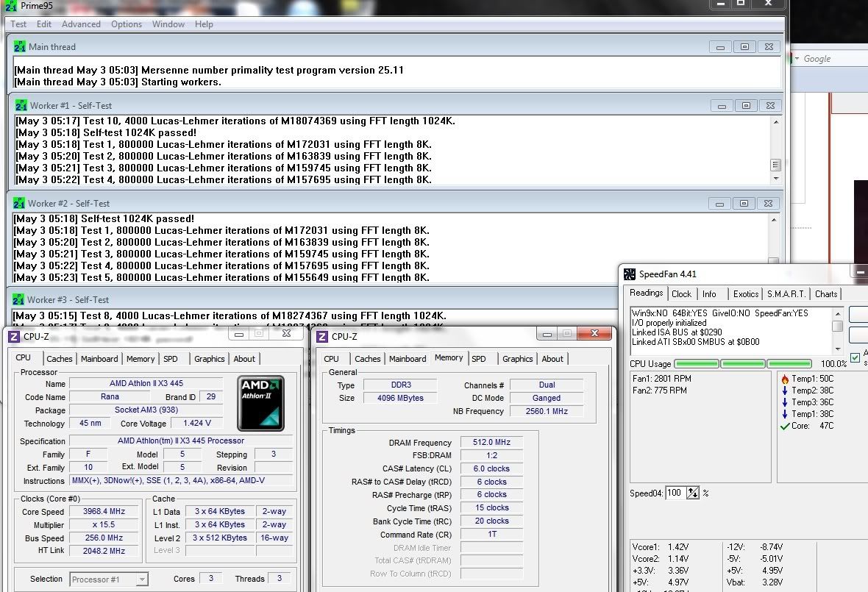Screen dimensions: 868x592
Task: Click the rightmost CPU Usage bar in SpeedFan
Action: pyautogui.click(x=789, y=363)
